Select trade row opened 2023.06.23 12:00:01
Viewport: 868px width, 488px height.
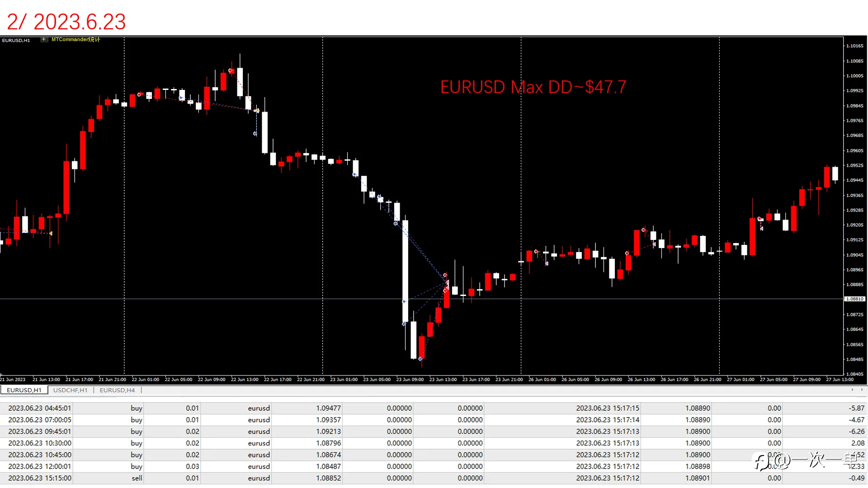point(434,466)
